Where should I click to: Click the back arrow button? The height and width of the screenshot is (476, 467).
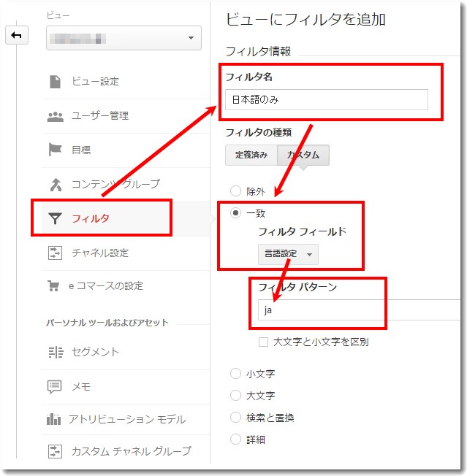[x=16, y=36]
